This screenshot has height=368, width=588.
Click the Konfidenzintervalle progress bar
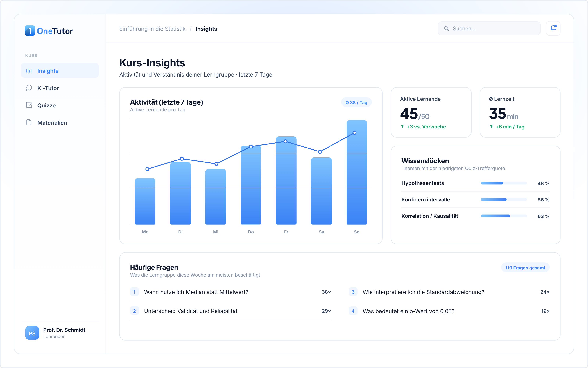pos(504,200)
